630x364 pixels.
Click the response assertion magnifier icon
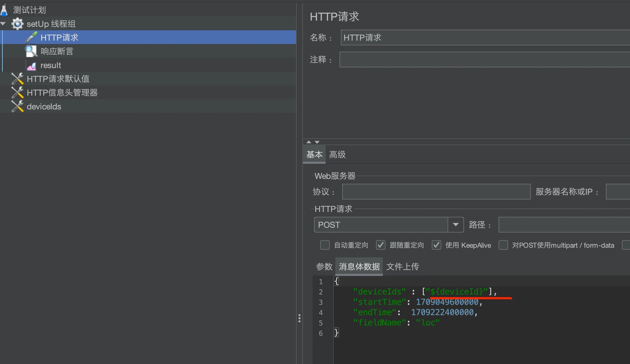pos(31,51)
